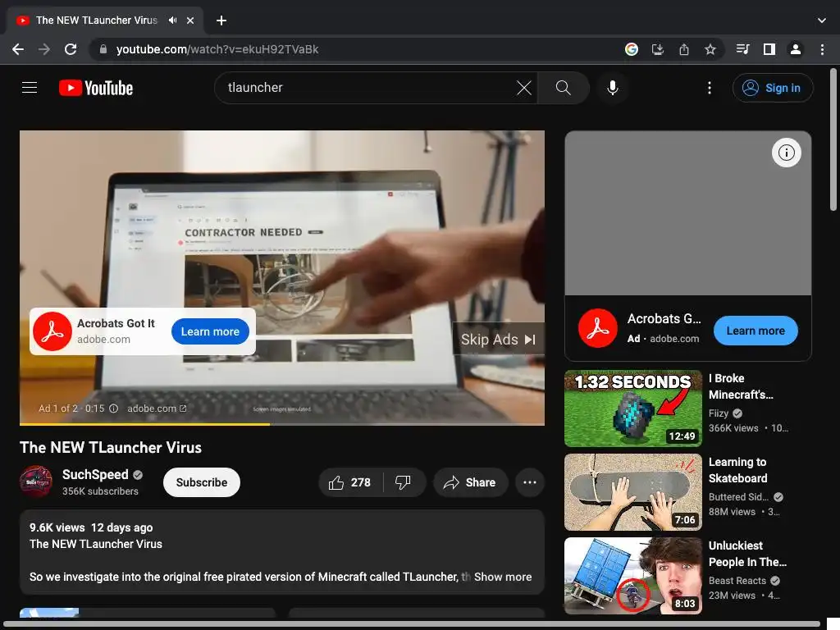Open Unluckiest People In The title
The height and width of the screenshot is (630, 840).
(747, 554)
